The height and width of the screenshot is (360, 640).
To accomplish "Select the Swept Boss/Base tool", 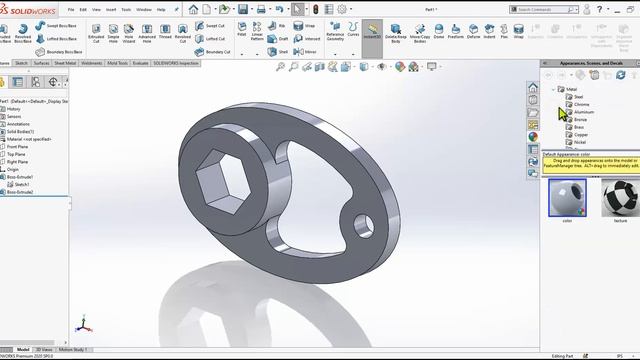I will coord(57,26).
